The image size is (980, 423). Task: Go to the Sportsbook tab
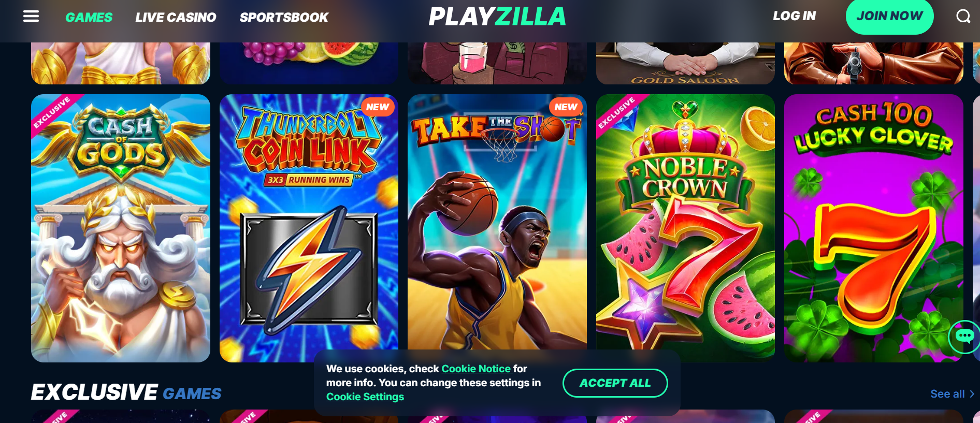coord(284,17)
